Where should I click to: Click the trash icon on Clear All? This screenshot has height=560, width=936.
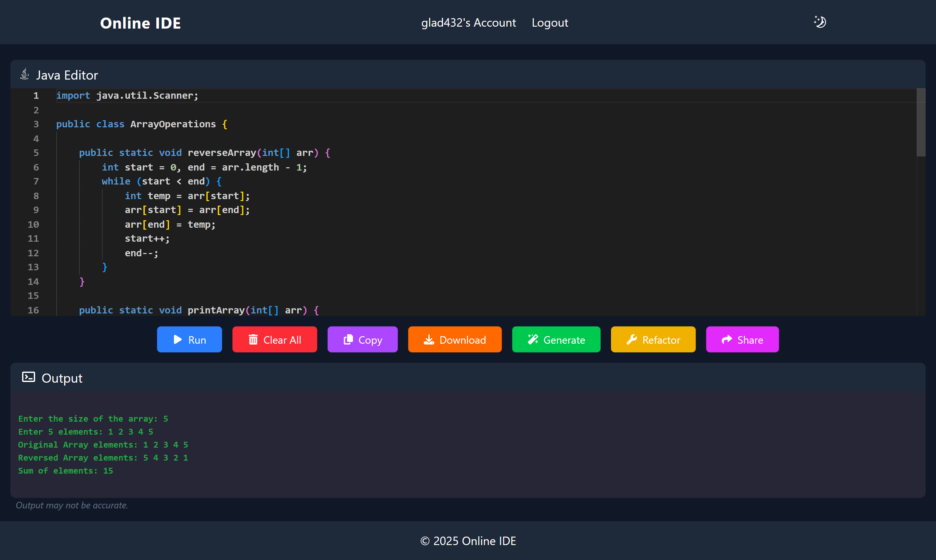(x=253, y=340)
